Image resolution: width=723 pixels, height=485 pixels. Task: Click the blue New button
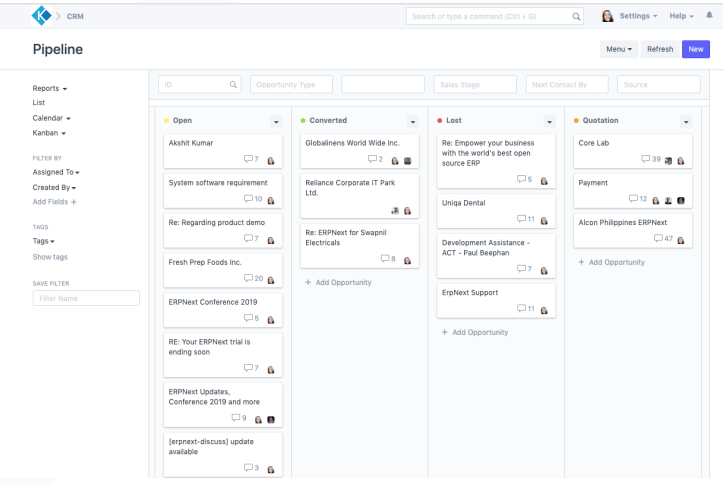(694, 49)
